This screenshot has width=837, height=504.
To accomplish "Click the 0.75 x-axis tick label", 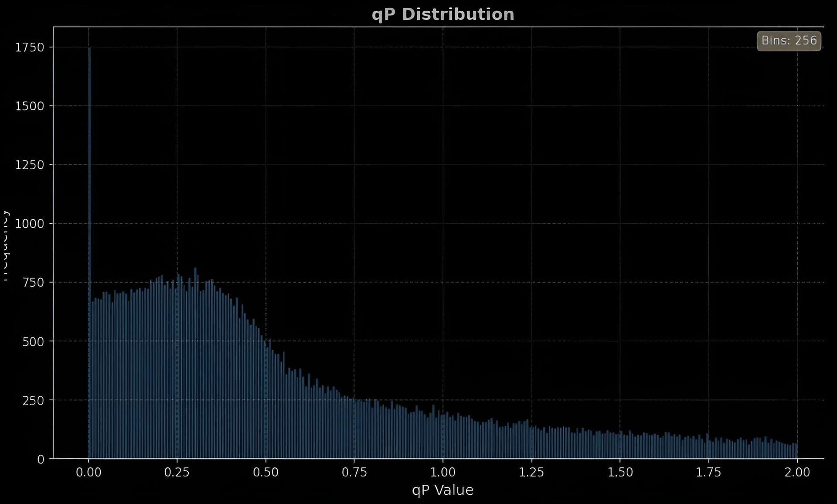I will pos(354,472).
